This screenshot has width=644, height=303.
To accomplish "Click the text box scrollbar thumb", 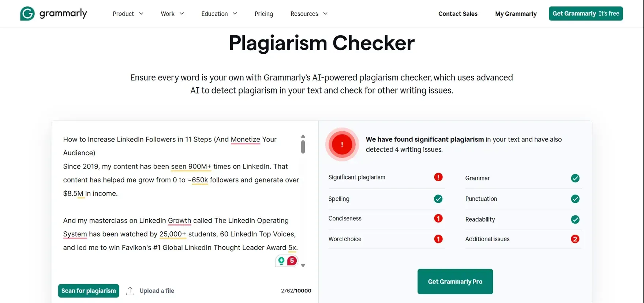I will coord(303,147).
